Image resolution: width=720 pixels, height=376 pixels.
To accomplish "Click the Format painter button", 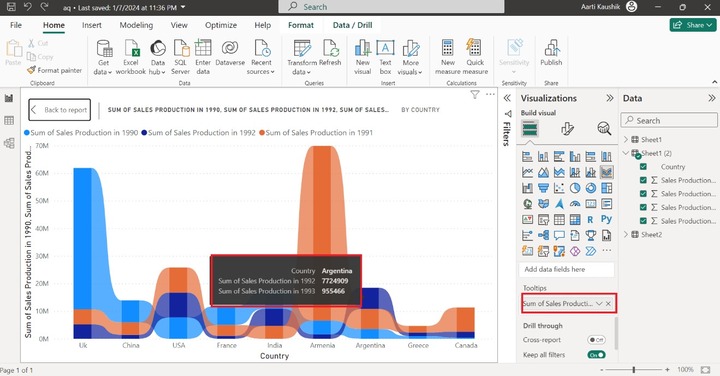I will [x=55, y=70].
